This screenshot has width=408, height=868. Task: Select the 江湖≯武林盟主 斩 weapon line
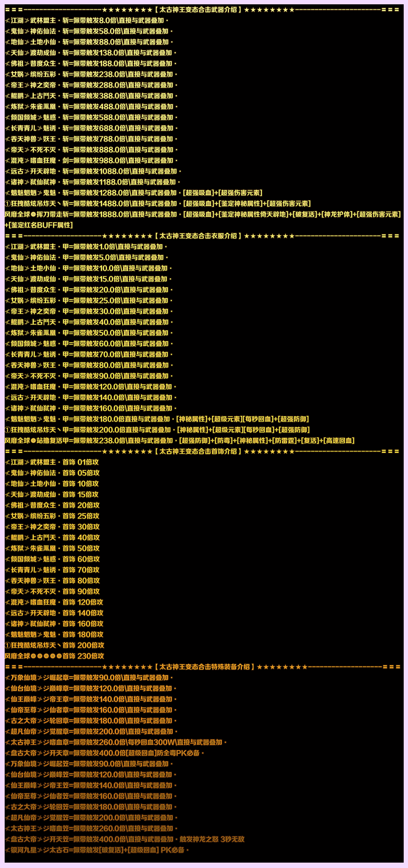86,20
